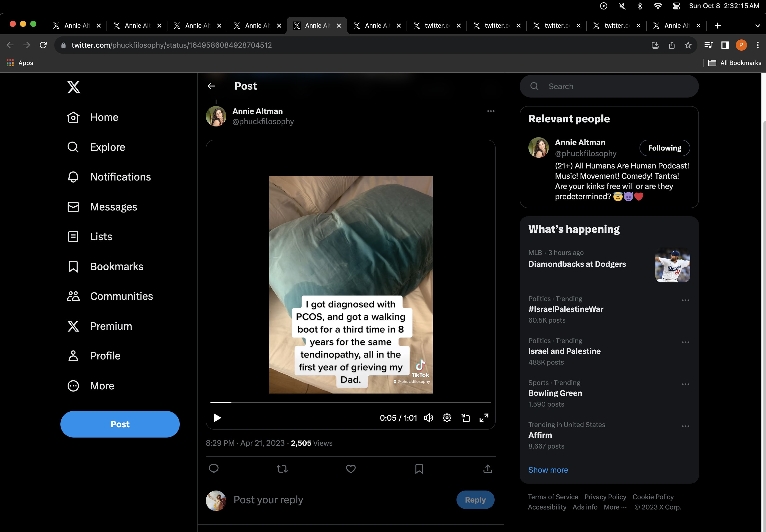
Task: Open options for #IsraelPalestineWar trend
Action: pyautogui.click(x=685, y=300)
